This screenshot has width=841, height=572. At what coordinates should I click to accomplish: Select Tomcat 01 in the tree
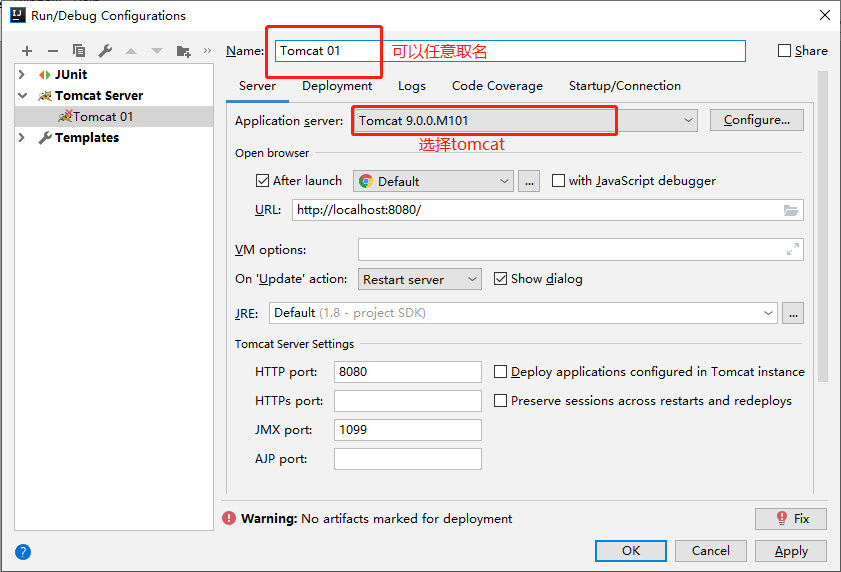pyautogui.click(x=114, y=116)
